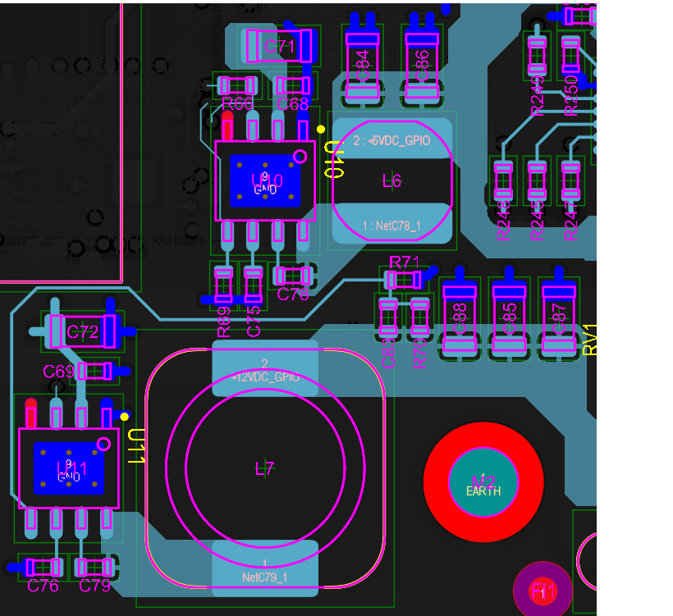Select resistor R66 on the board

point(237,85)
